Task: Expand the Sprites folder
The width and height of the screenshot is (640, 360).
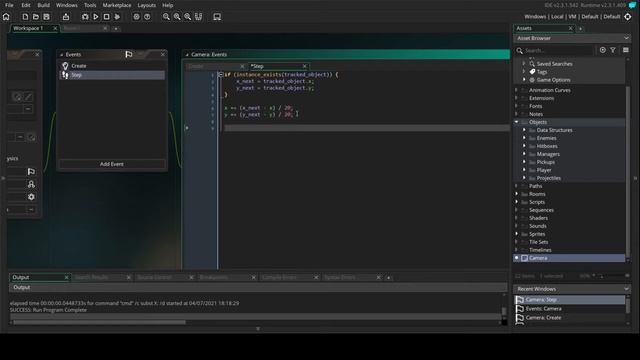Action: pyautogui.click(x=516, y=234)
